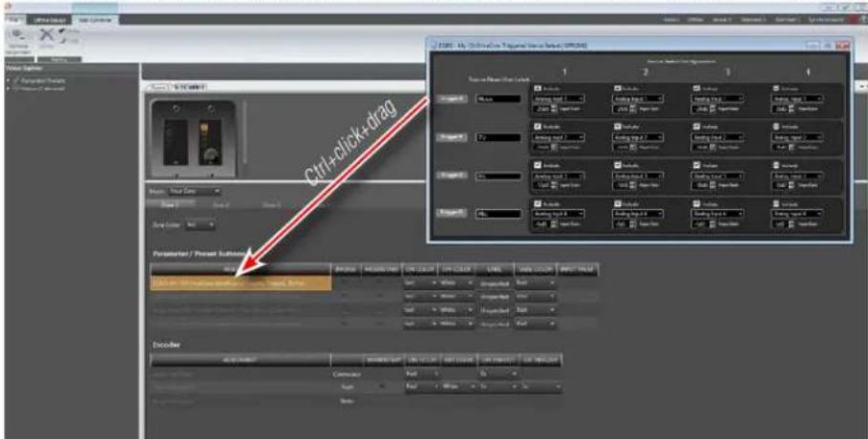The width and height of the screenshot is (868, 439).
Task: Click the first large ribbon icon beside the X
Action: coord(19,35)
